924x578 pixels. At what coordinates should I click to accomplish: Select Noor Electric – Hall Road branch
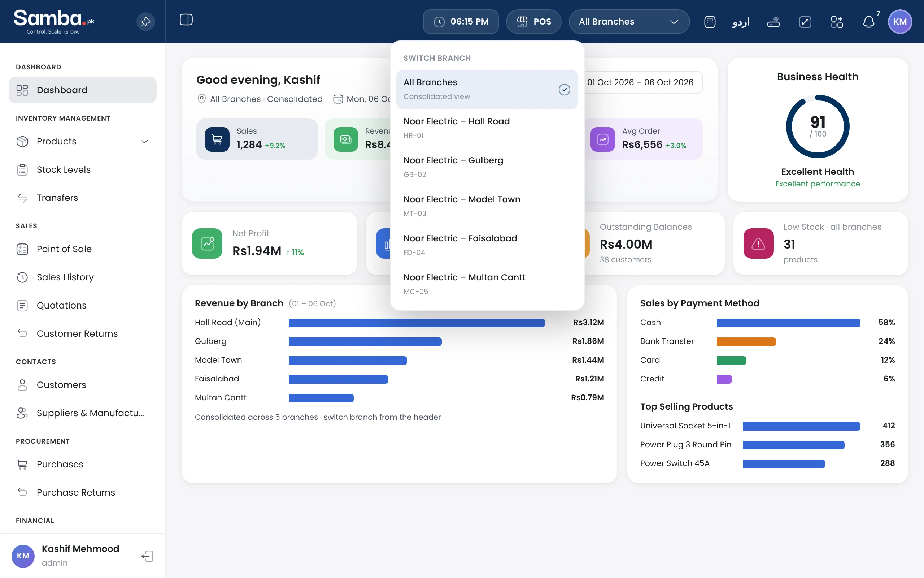(x=487, y=128)
